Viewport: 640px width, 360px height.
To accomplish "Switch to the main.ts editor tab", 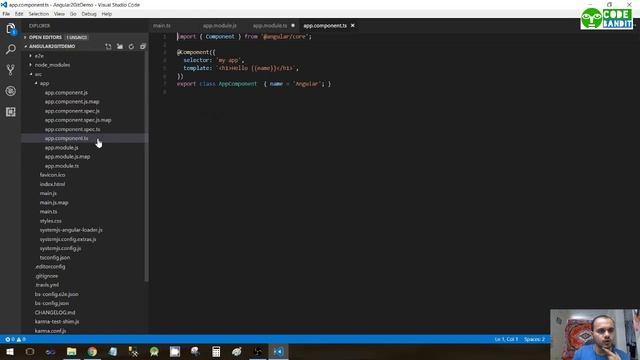I will [x=162, y=26].
